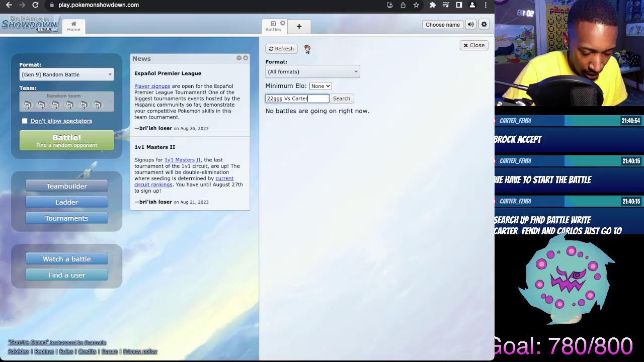Click the download icon in browser toolbar

[x=390, y=5]
